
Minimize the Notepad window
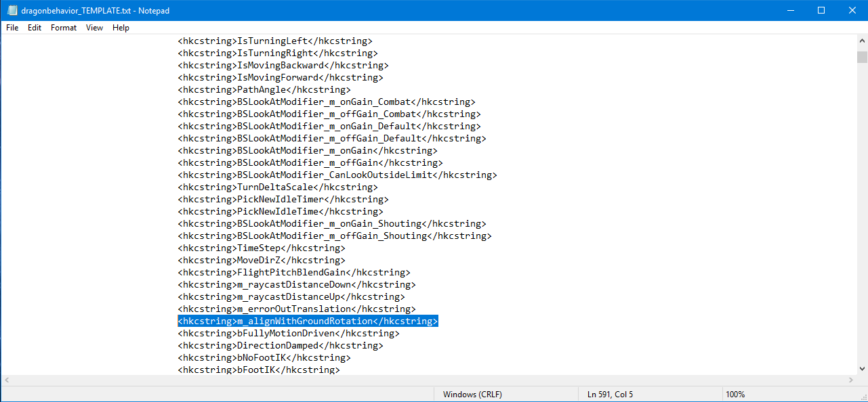(x=790, y=11)
